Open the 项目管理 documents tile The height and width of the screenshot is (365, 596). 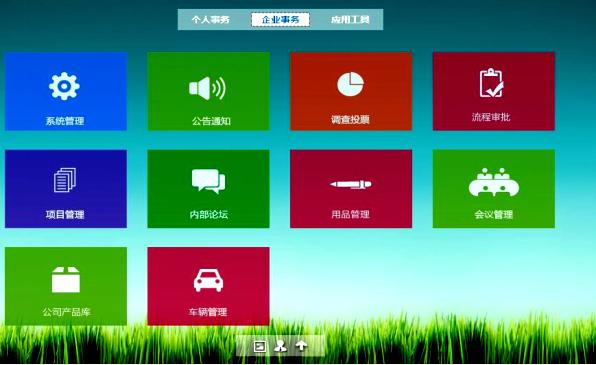click(66, 189)
